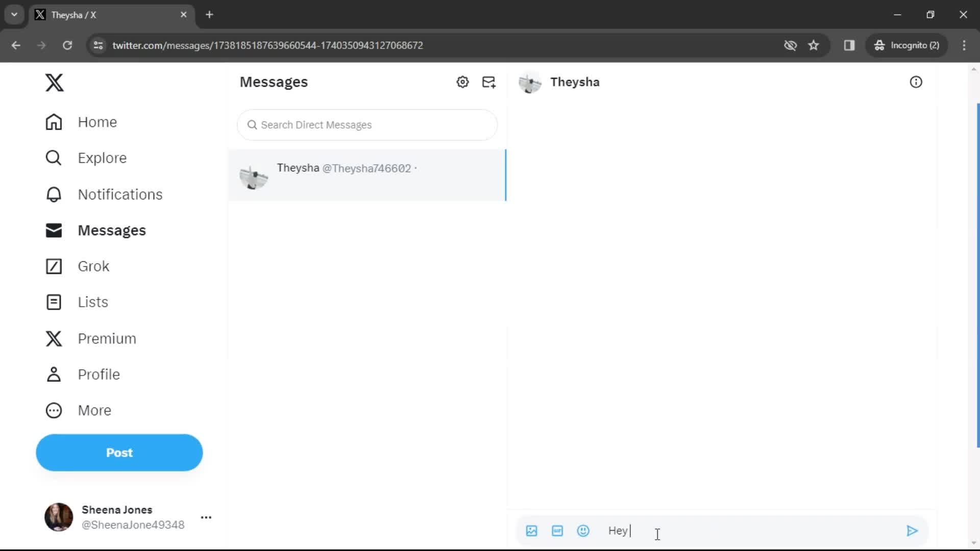This screenshot has height=551, width=980.
Task: Open a new browser tab
Action: click(209, 15)
